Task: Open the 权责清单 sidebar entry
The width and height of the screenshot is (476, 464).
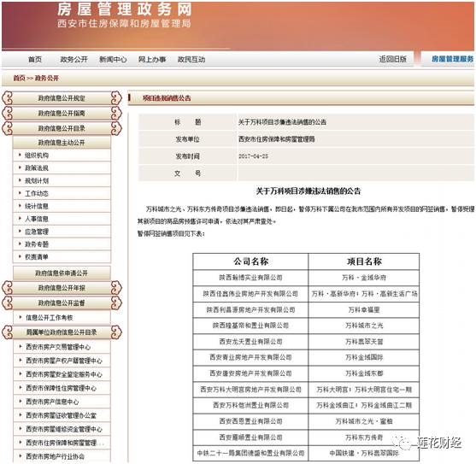Action: click(x=37, y=256)
